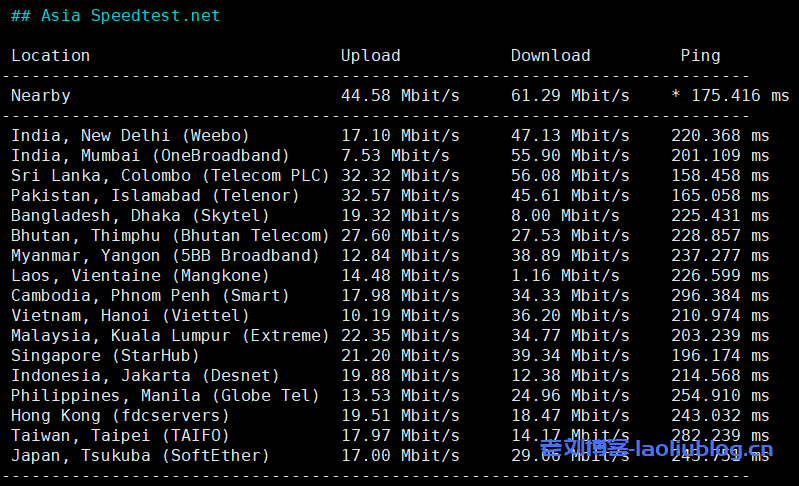Click the Ping column header
The height and width of the screenshot is (486, 799).
[700, 56]
